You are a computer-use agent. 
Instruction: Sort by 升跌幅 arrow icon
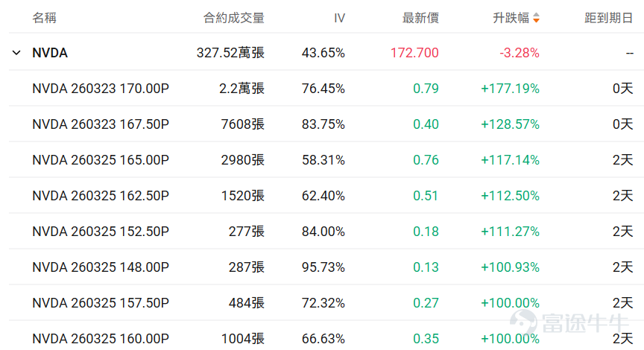[536, 18]
